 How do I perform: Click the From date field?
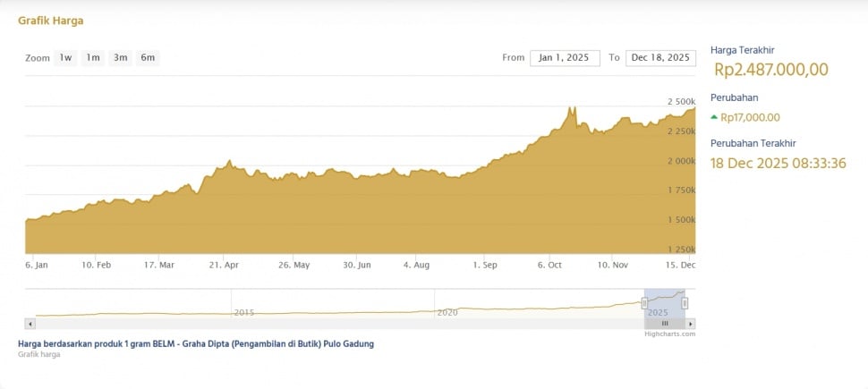(x=565, y=58)
